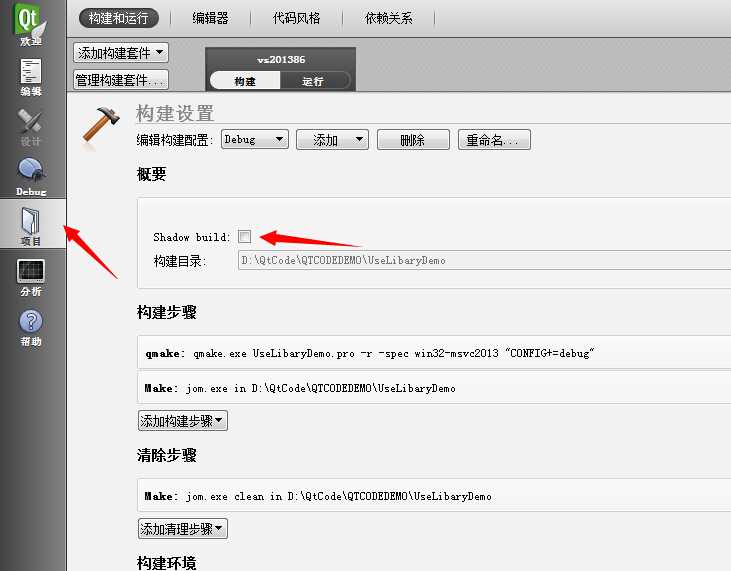Open the Debug build configuration dropdown
This screenshot has height=571, width=731.
255,140
